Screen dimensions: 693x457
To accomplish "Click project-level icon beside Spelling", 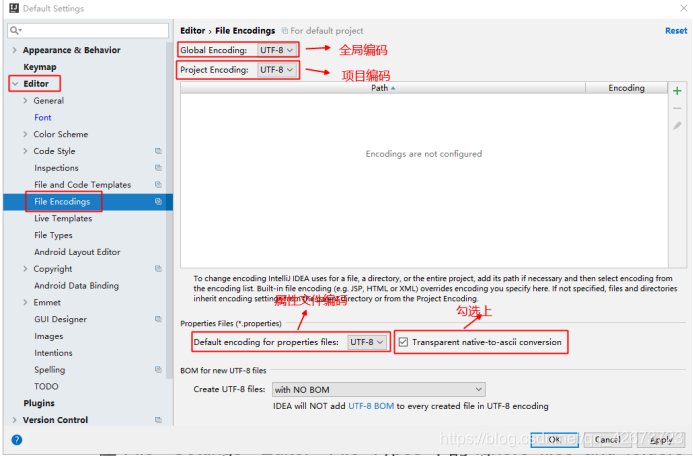I will coord(158,369).
